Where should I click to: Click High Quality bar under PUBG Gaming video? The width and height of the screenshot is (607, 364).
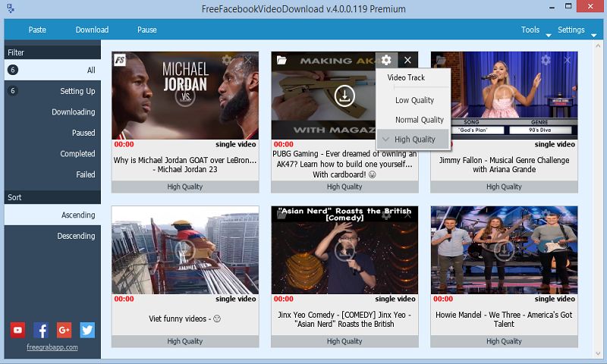[344, 187]
